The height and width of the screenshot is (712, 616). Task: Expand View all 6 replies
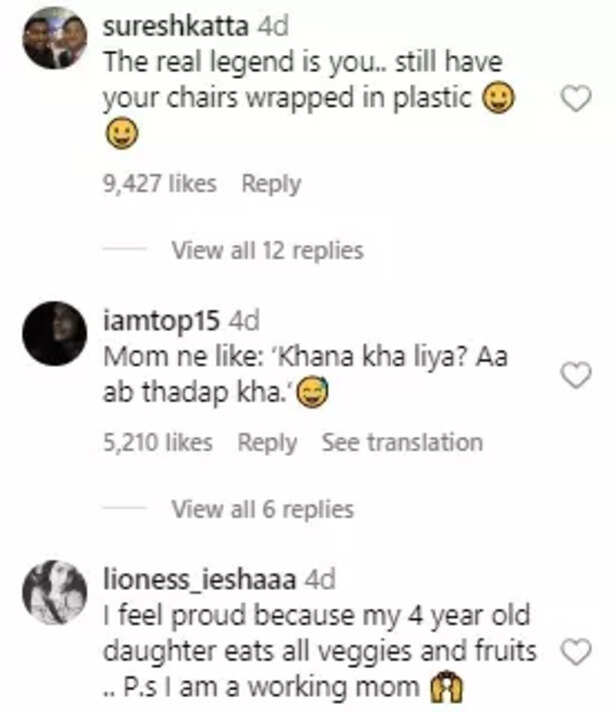262,509
